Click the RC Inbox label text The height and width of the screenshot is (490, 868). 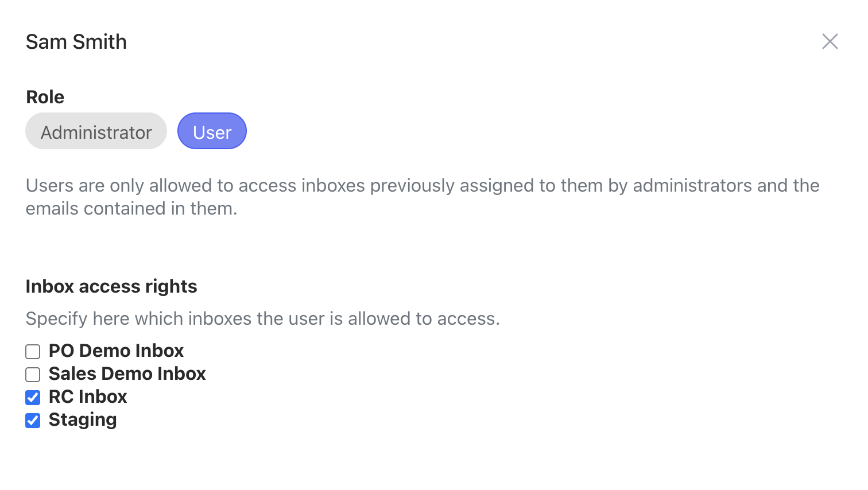coord(87,397)
